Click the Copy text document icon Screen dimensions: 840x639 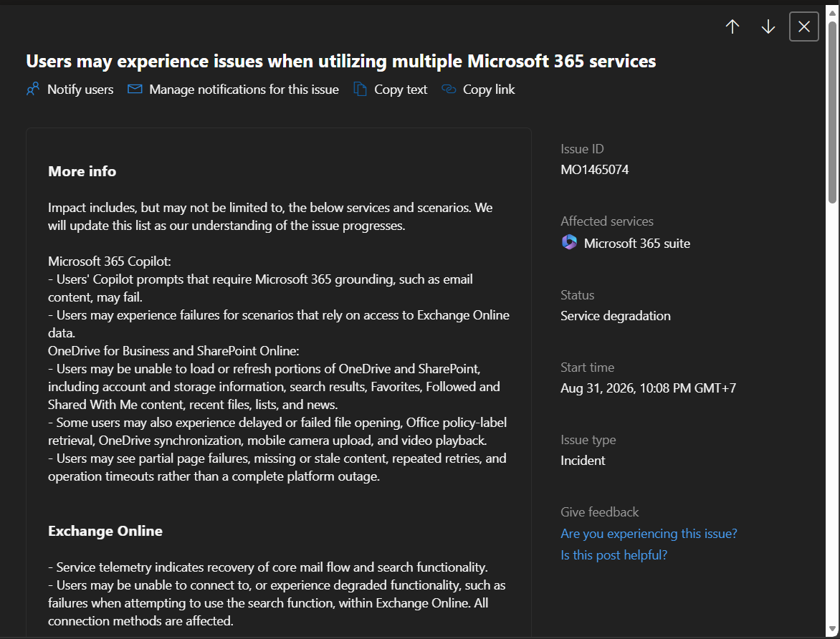(360, 89)
